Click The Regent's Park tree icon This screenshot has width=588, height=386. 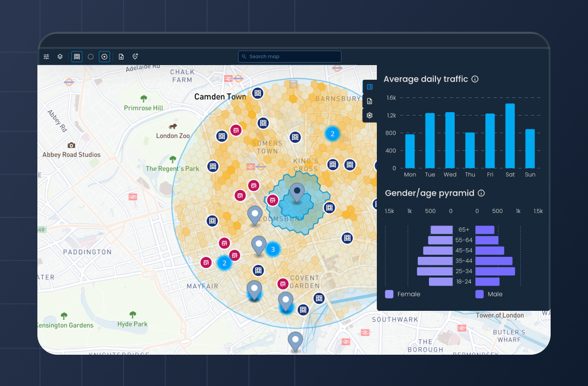coord(173,159)
